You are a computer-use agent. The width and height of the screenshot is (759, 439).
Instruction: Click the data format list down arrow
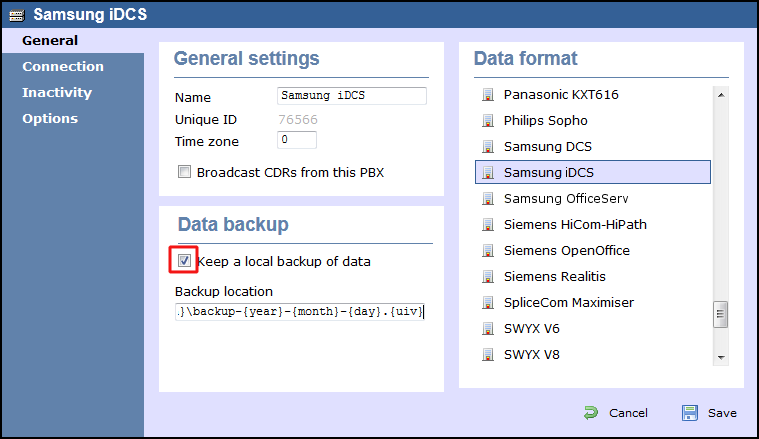pos(721,358)
